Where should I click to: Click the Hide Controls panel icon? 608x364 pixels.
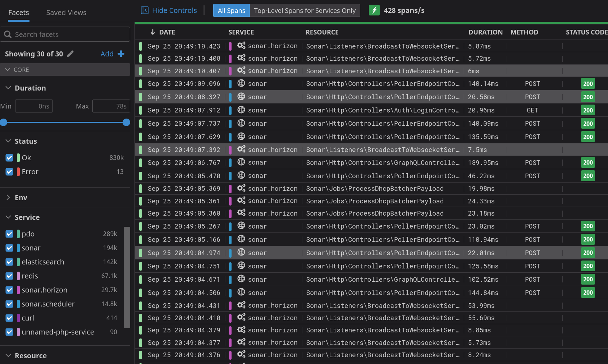point(145,10)
